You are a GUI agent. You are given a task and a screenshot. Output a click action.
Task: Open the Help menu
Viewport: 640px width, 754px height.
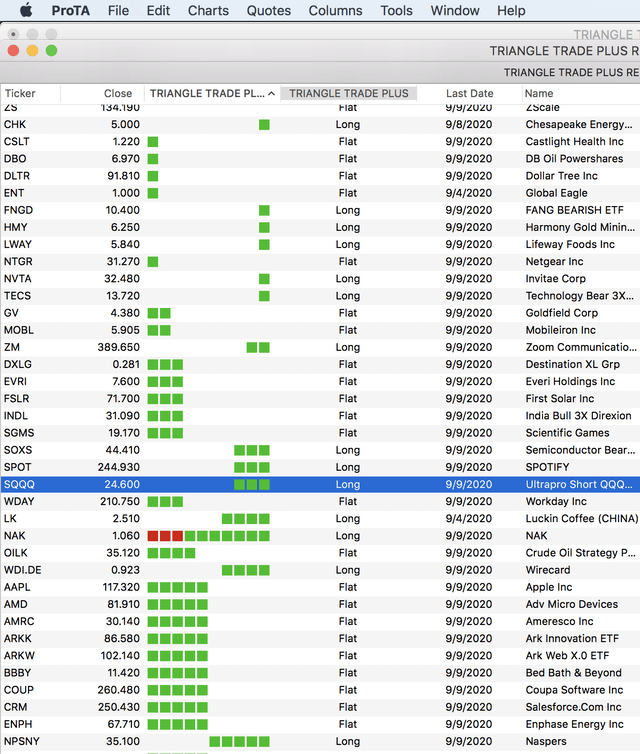511,11
